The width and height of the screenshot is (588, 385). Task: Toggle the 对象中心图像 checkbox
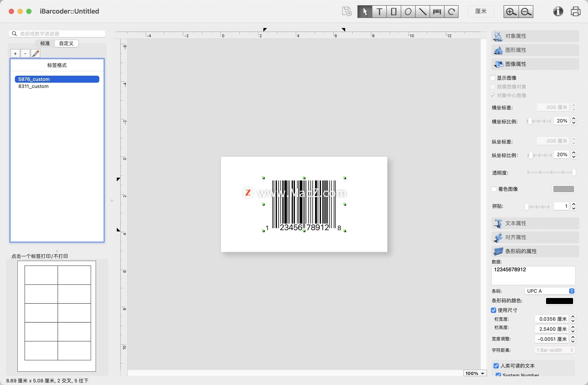point(493,96)
